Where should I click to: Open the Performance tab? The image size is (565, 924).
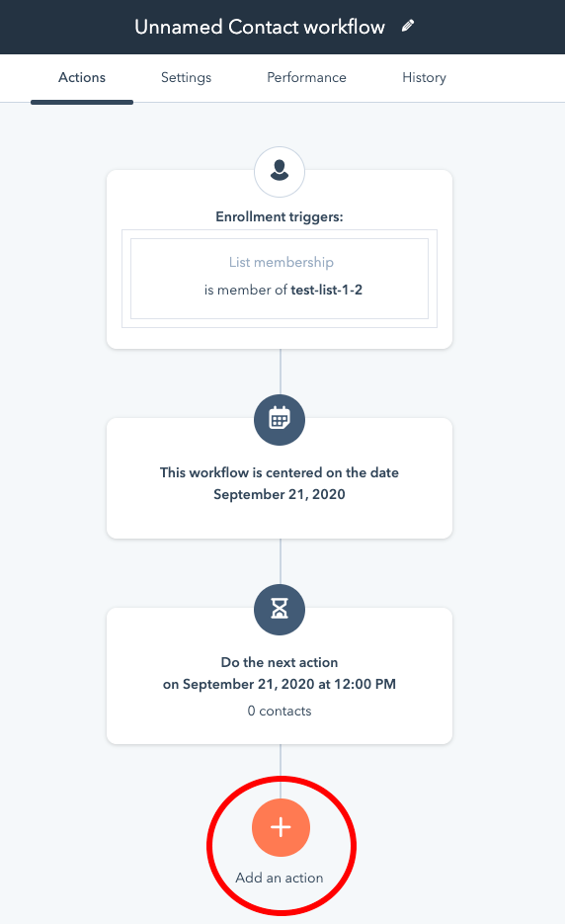pos(306,78)
